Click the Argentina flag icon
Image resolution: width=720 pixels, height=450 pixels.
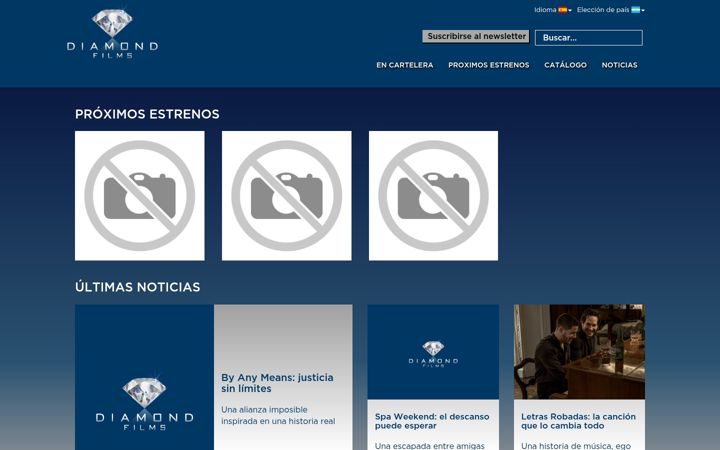[x=636, y=10]
